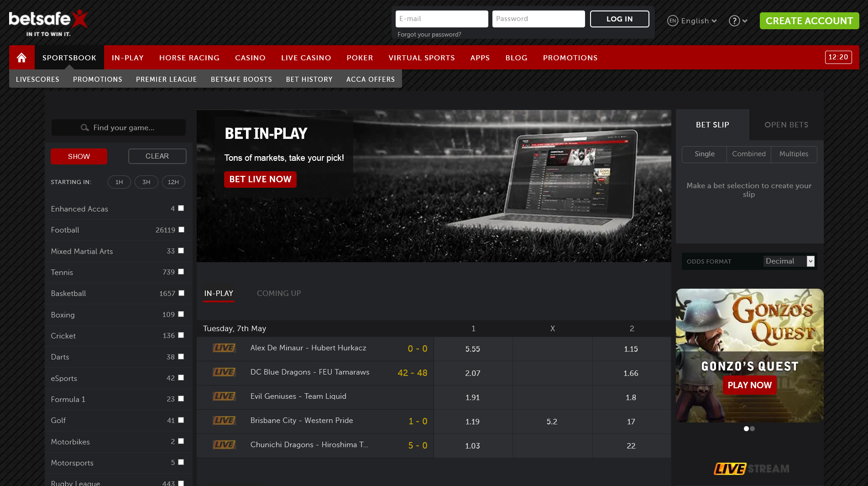Open Acca Offers submenu item

coord(371,79)
